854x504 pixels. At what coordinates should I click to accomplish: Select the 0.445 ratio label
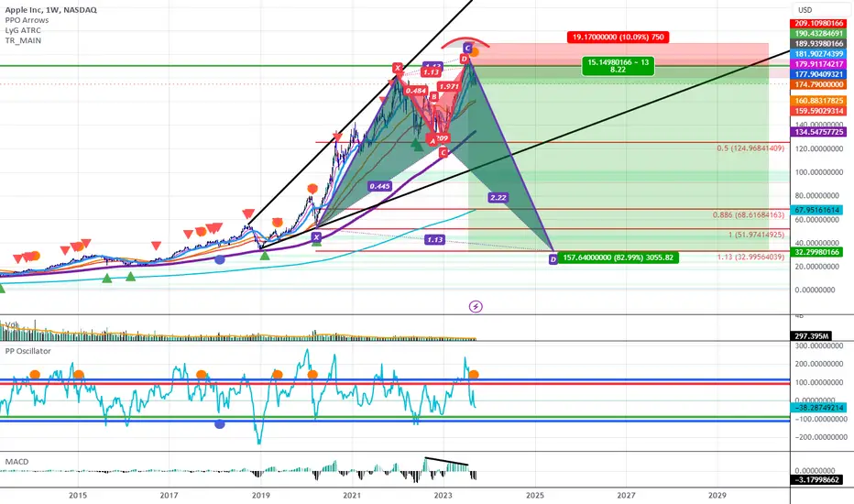(x=379, y=186)
